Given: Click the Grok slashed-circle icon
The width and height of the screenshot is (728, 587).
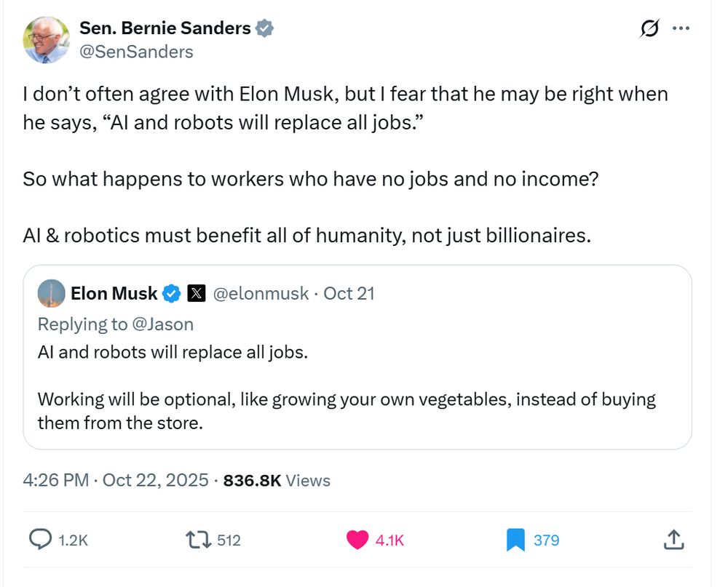Looking at the screenshot, I should pos(649,28).
